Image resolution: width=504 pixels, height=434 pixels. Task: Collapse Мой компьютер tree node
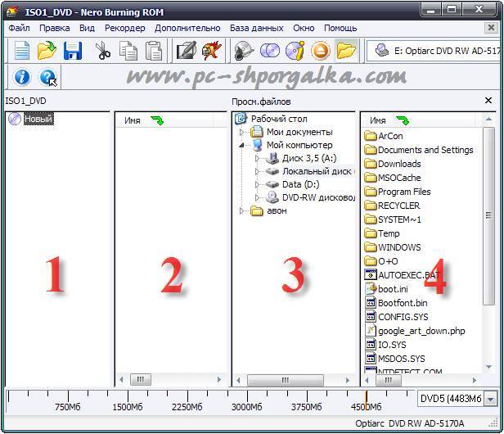tap(241, 145)
